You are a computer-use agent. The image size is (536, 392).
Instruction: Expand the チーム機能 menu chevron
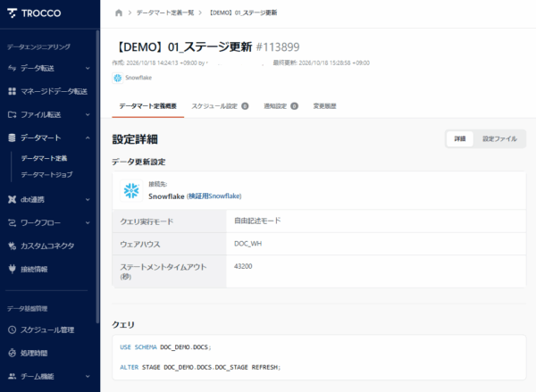click(x=88, y=377)
